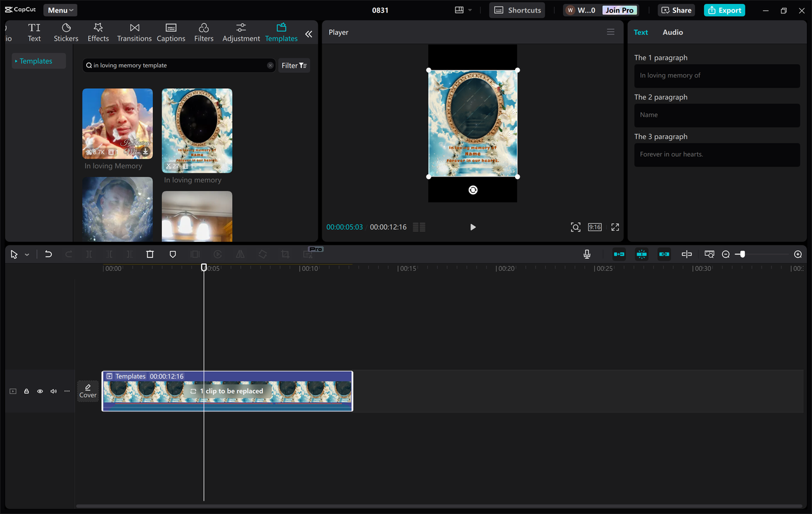
Task: Hide the timeline track with the eye icon
Action: 39,391
